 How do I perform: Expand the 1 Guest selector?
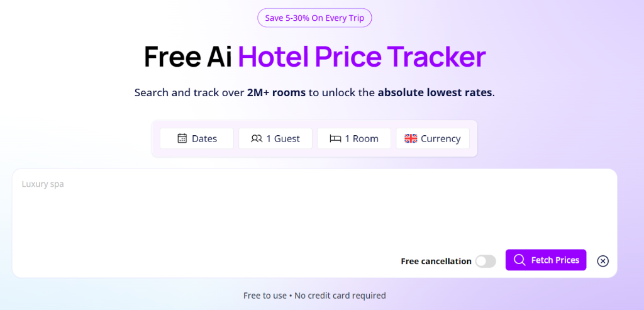click(x=275, y=138)
